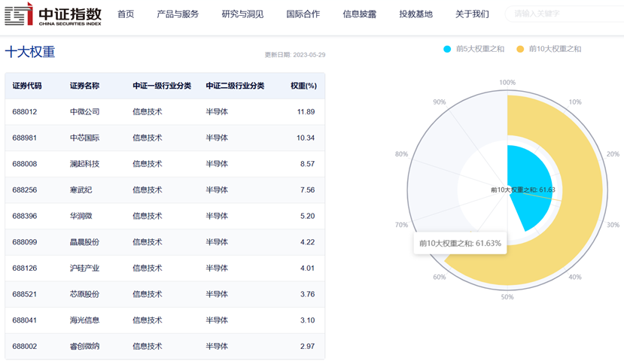Click security name 晶晨股份
This screenshot has width=624, height=364.
coord(85,242)
